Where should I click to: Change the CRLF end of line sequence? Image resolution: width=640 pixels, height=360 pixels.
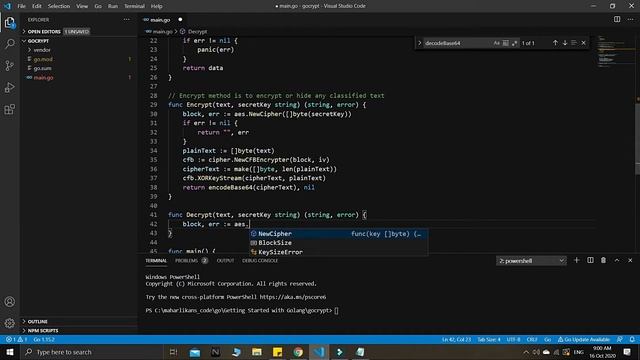coord(532,339)
